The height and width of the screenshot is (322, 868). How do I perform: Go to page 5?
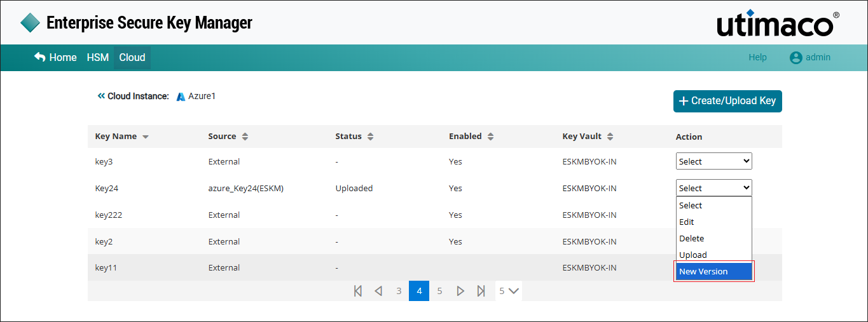pos(439,291)
